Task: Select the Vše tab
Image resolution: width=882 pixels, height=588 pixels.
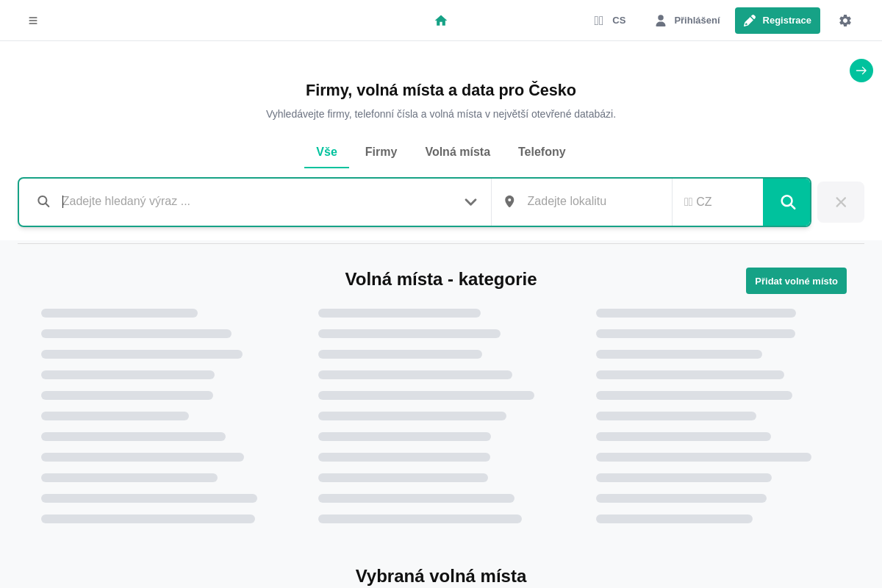Action: coord(326,152)
